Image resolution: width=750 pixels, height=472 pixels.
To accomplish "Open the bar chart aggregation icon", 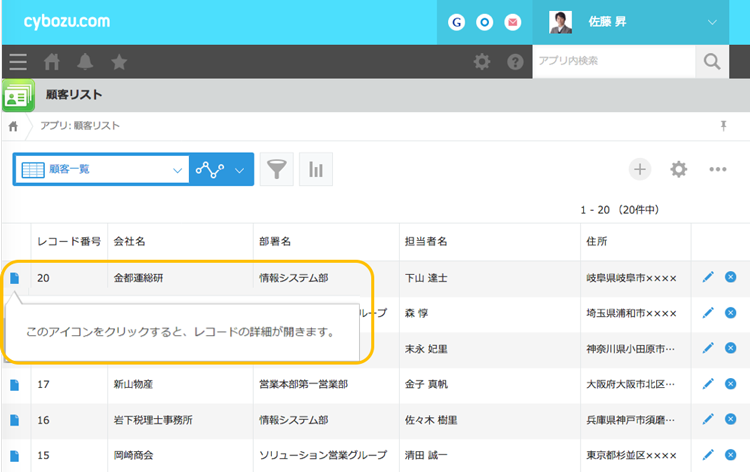I will (x=316, y=170).
